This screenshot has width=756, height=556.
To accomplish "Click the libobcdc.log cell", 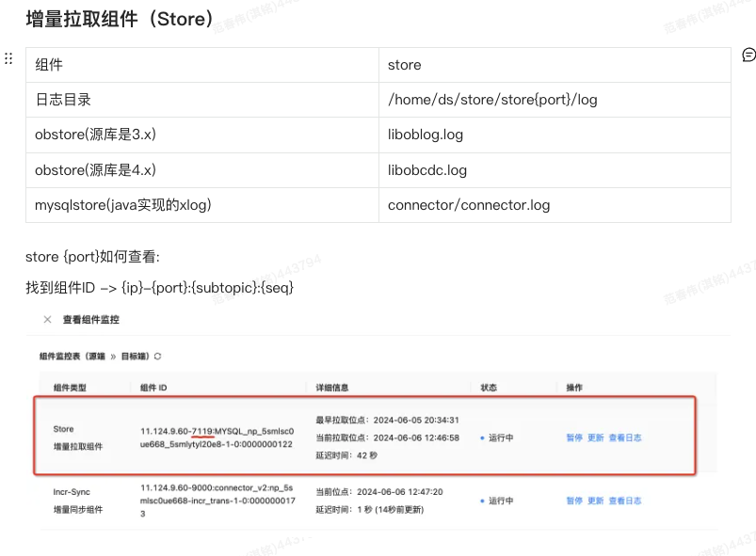I will pos(555,170).
